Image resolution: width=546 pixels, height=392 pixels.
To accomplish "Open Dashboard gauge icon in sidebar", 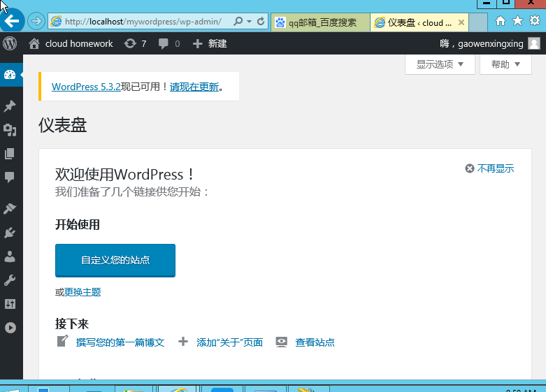I will 10,75.
